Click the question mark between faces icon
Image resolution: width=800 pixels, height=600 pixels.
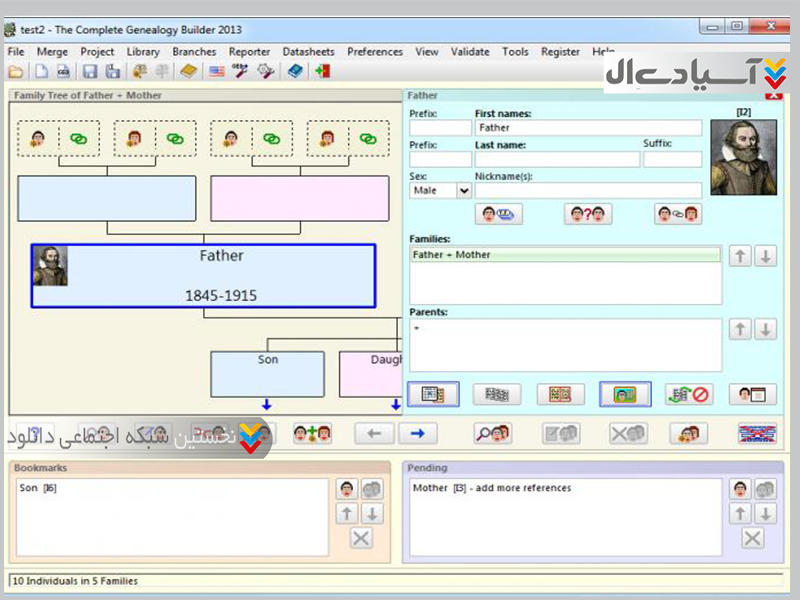coord(587,213)
